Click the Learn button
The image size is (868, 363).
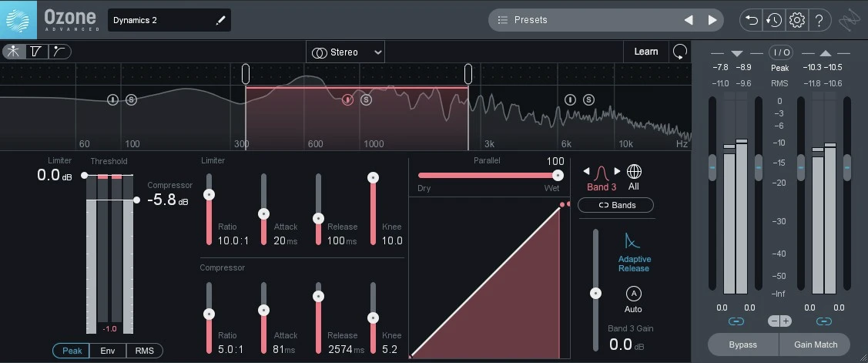tap(645, 52)
